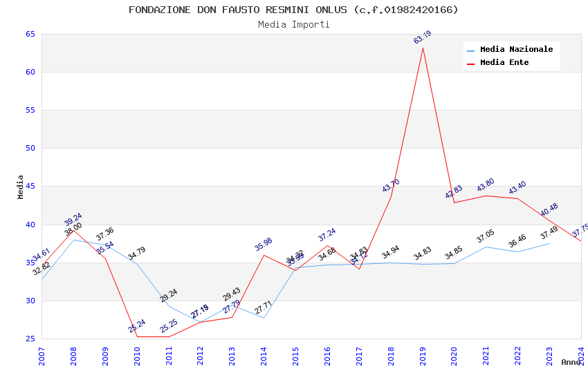Screen dimensions: 588x380
Task: Select the y-axis tick '45'
Action: 30,186
